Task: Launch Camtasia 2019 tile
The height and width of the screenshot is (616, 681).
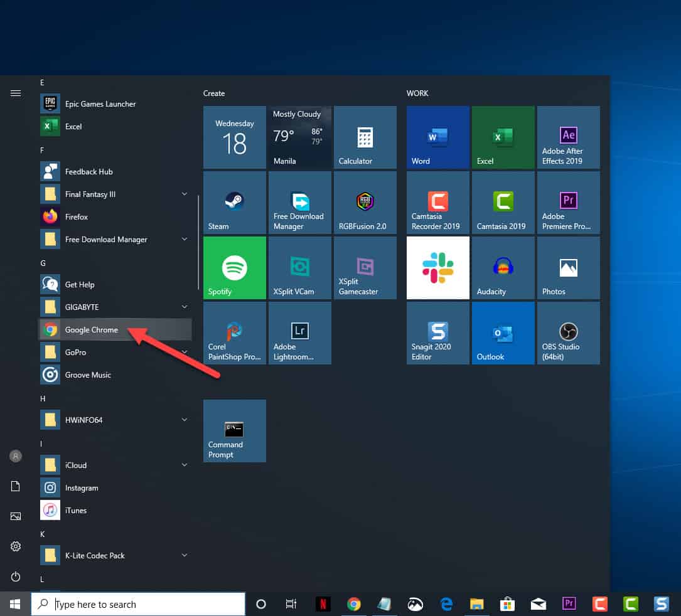Action: (x=503, y=202)
